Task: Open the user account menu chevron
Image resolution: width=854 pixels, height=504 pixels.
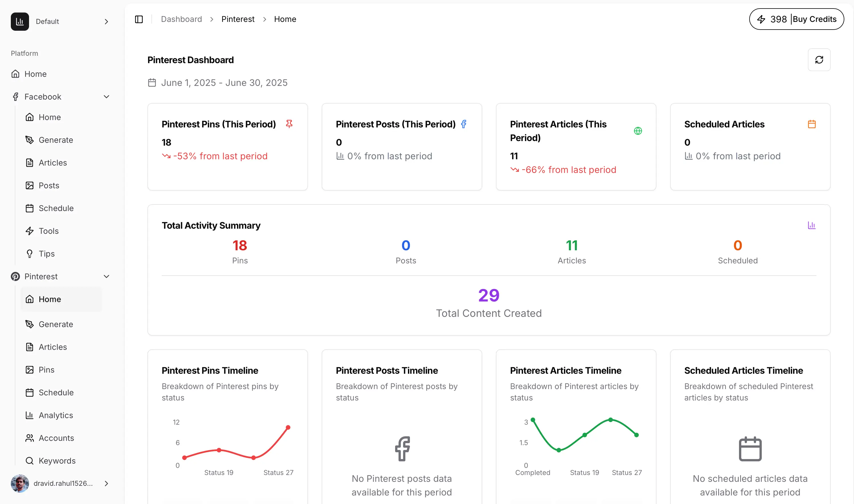Action: point(106,483)
